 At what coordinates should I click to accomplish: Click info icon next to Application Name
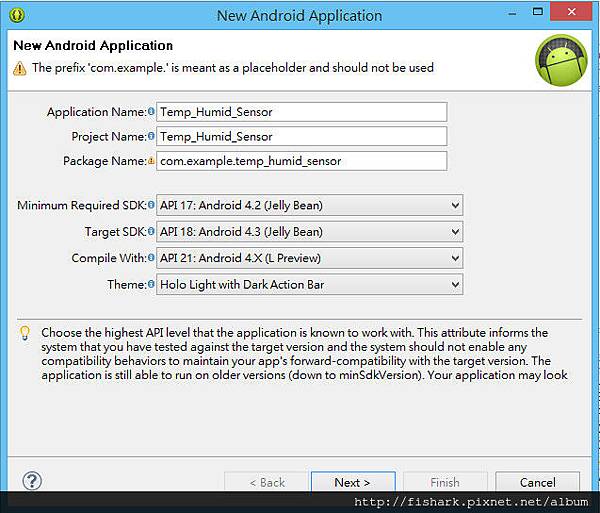pyautogui.click(x=151, y=111)
